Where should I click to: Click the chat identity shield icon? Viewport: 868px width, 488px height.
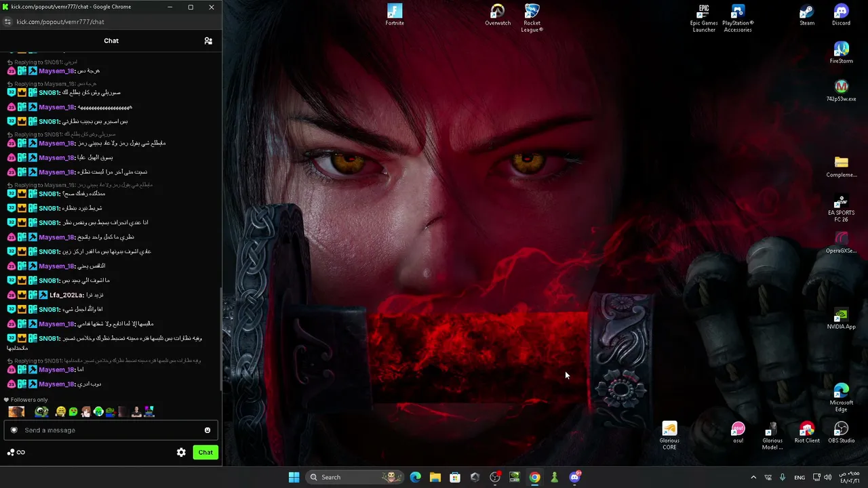point(14,430)
